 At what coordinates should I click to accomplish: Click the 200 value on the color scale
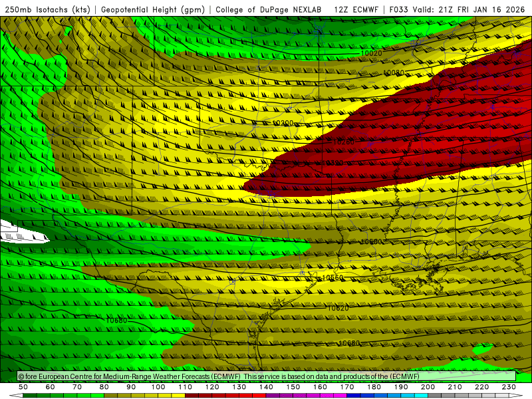click(428, 387)
